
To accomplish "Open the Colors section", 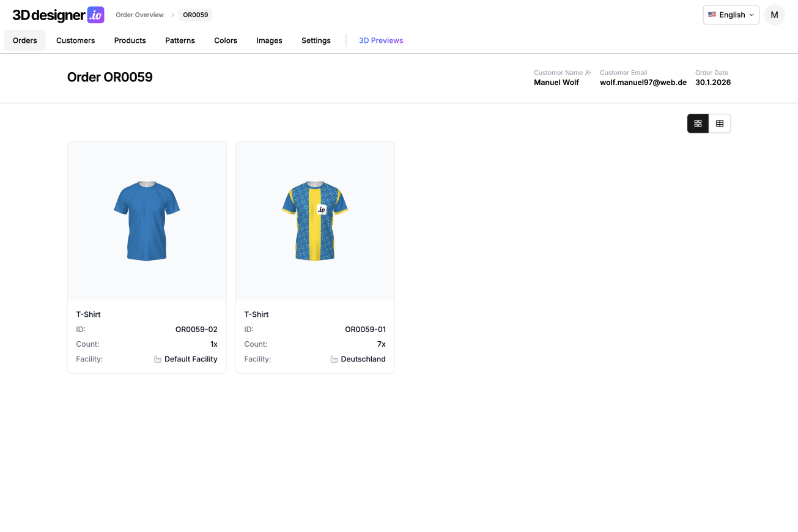I will (226, 40).
